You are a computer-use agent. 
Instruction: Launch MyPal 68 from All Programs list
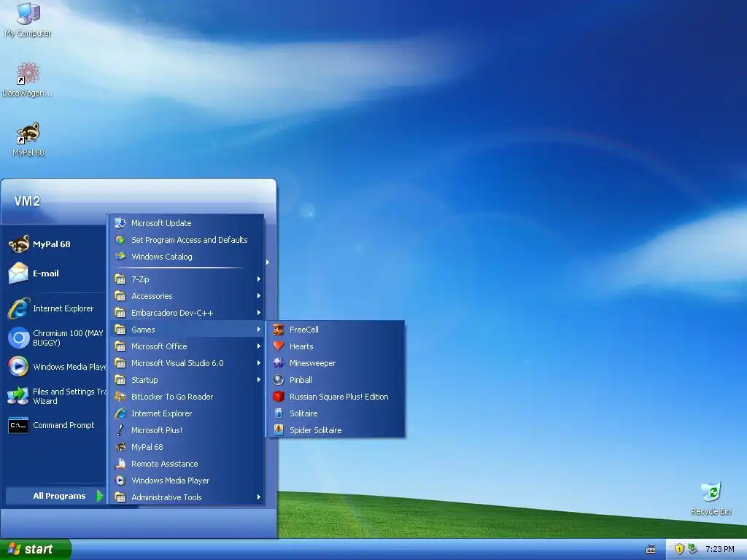point(187,447)
